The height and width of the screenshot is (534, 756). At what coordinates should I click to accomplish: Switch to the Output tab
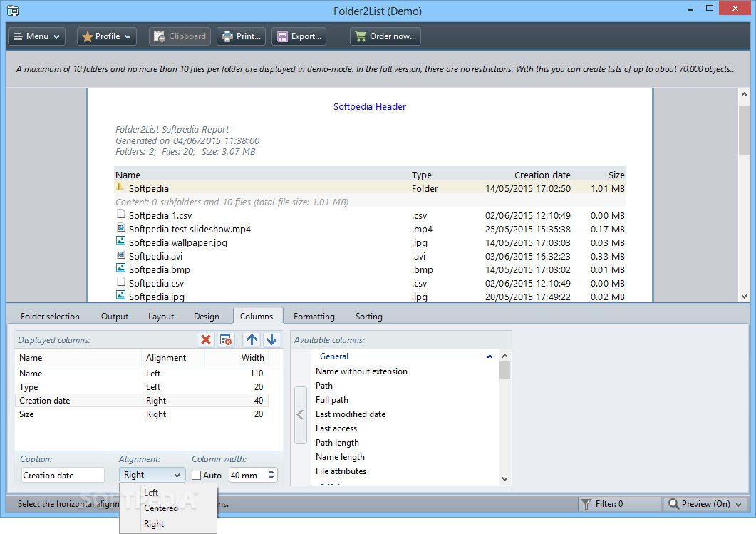click(115, 317)
